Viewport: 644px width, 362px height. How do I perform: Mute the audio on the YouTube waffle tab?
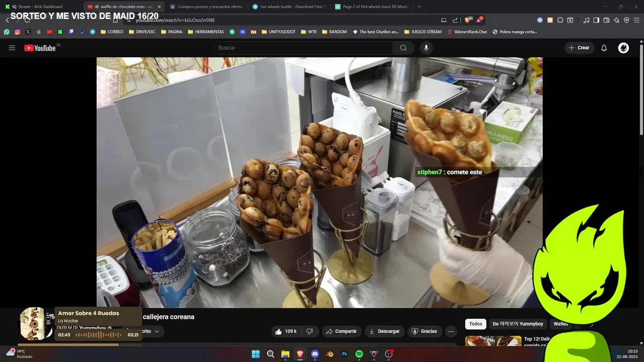click(x=96, y=7)
